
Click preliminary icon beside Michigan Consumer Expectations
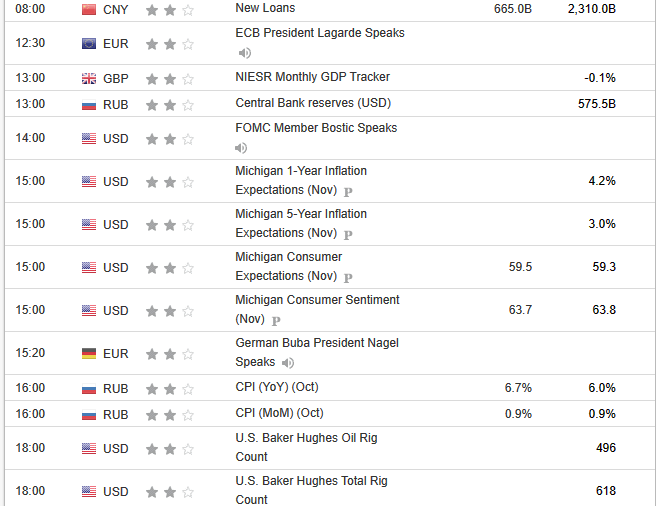(348, 277)
